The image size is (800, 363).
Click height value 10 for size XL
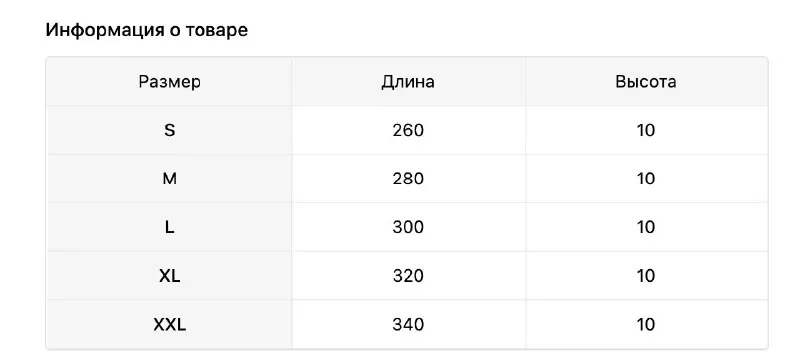[x=646, y=276]
